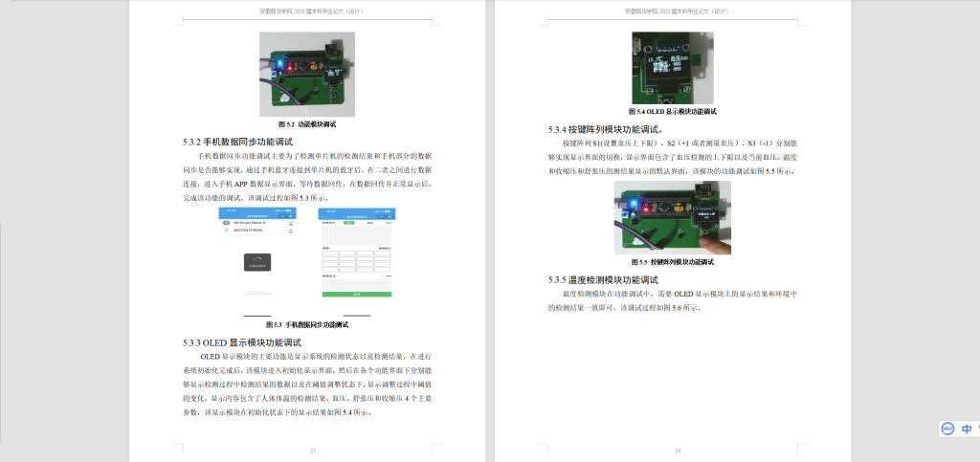Select the finger-pressing-button photo of figure 5.5
Image resolution: width=980 pixels, height=462 pixels.
pos(673,218)
